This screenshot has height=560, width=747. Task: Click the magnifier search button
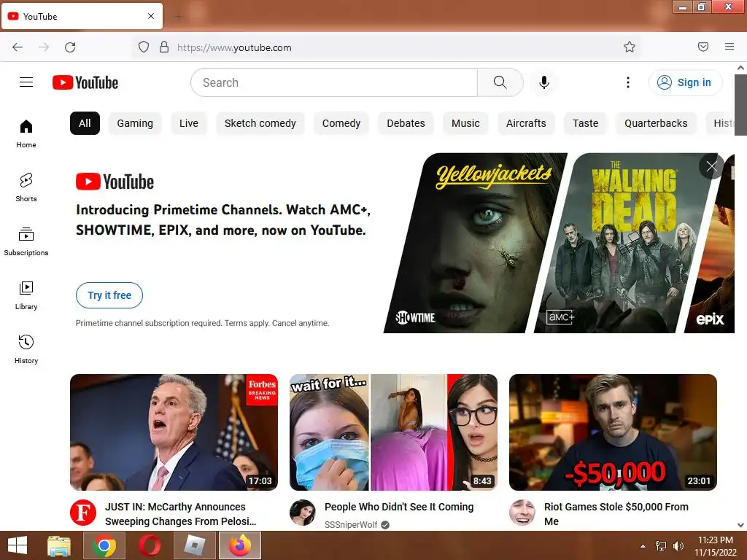click(500, 82)
